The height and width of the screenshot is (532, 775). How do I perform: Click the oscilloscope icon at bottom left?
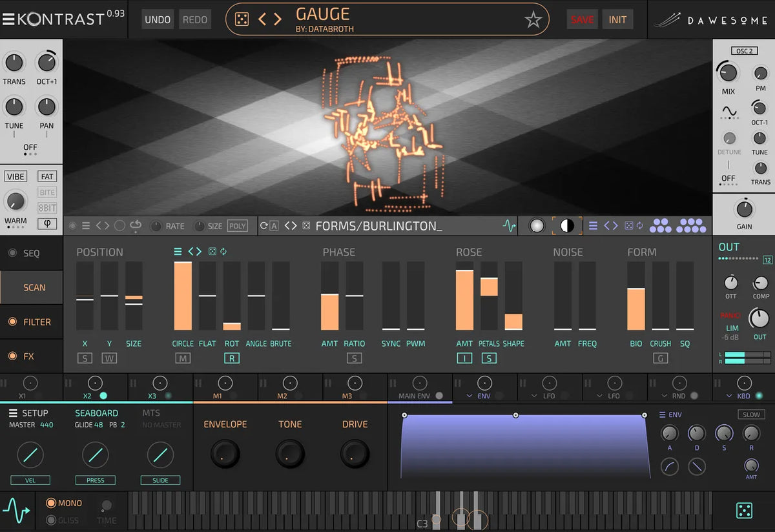16,511
